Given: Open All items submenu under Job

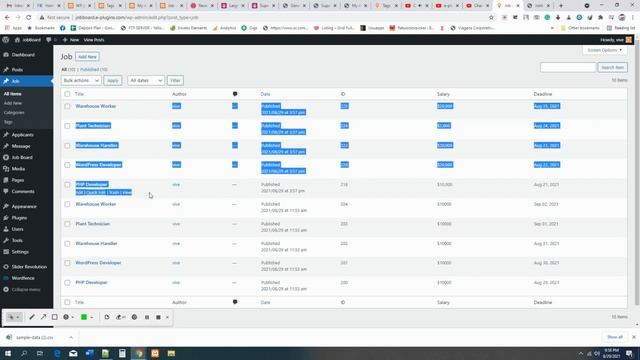Looking at the screenshot, I should 13,94.
